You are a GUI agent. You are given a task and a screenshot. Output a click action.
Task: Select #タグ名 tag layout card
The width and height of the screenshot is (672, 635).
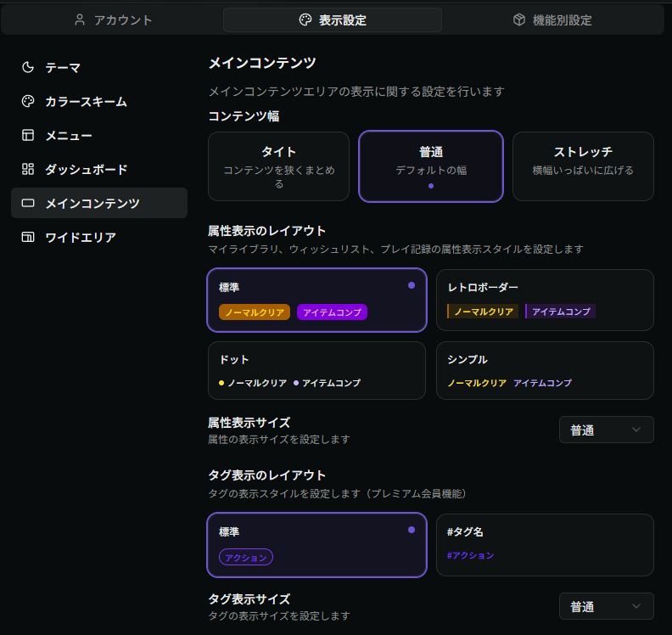click(545, 544)
